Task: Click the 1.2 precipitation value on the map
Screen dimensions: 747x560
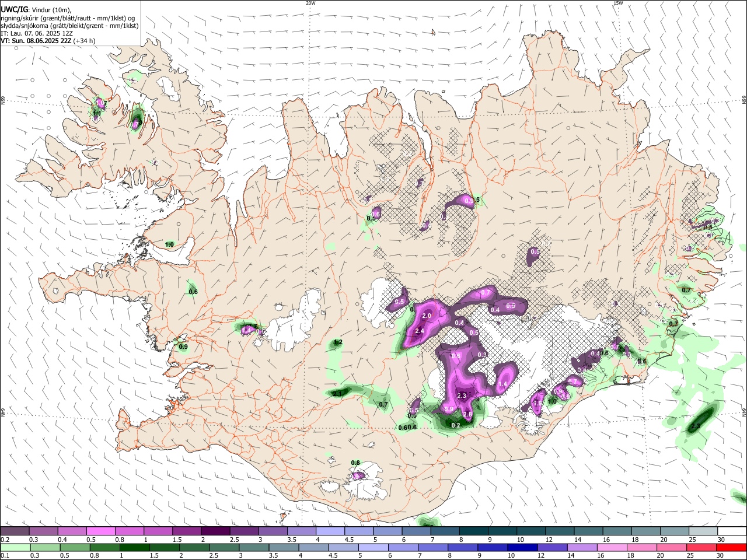Action: (337, 342)
